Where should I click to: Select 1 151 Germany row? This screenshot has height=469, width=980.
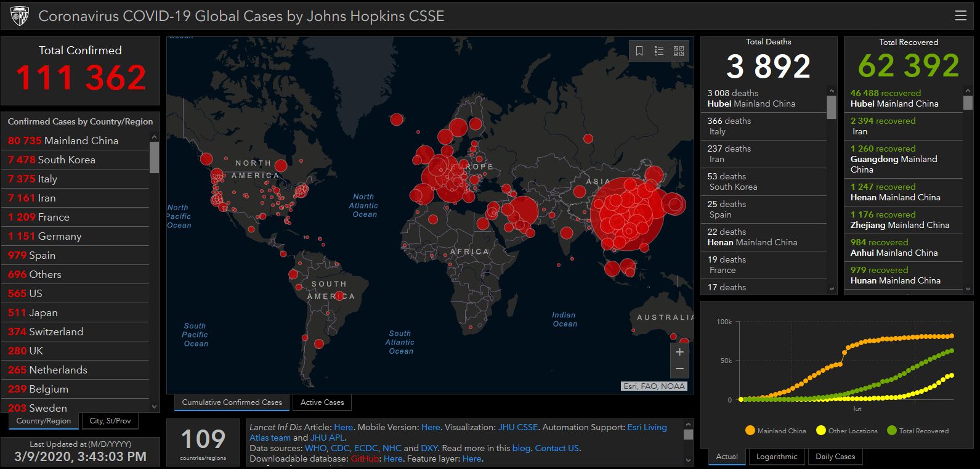pyautogui.click(x=76, y=236)
